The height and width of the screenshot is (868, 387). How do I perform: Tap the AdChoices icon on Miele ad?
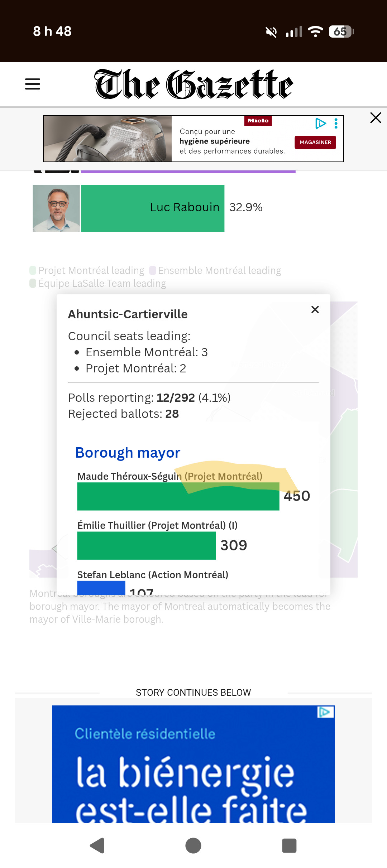click(x=321, y=124)
